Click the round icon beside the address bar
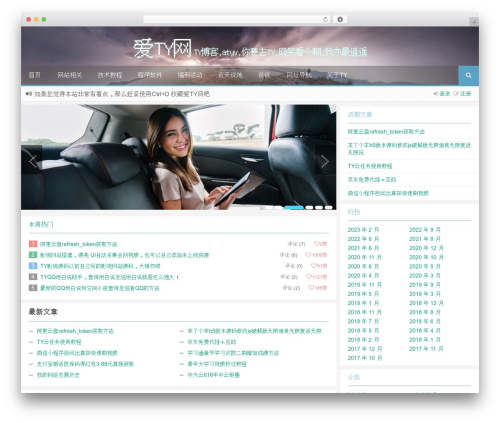Image resolution: width=500 pixels, height=423 pixels. pos(340,19)
